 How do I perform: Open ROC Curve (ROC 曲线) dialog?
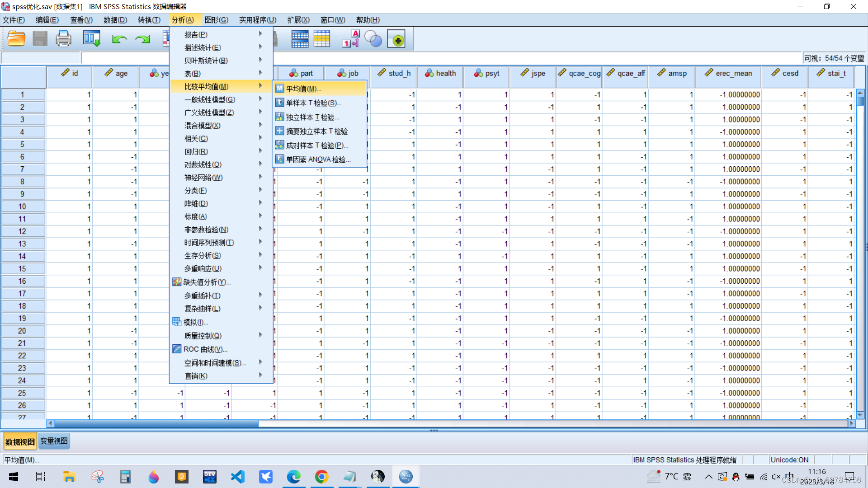coord(205,349)
